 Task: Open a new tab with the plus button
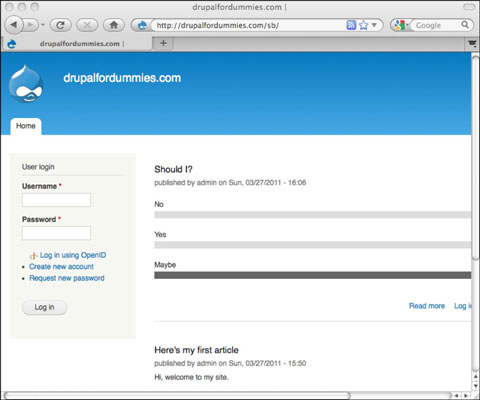click(163, 43)
